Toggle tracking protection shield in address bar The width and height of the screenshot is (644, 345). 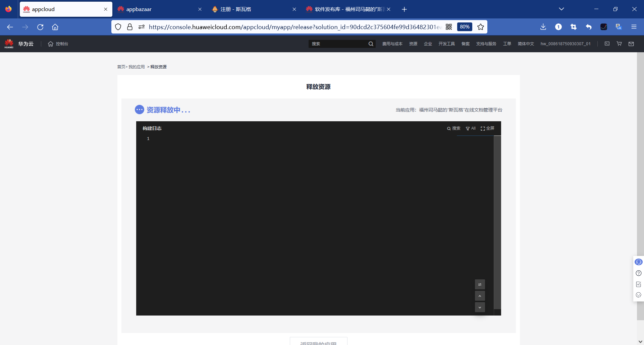[118, 27]
